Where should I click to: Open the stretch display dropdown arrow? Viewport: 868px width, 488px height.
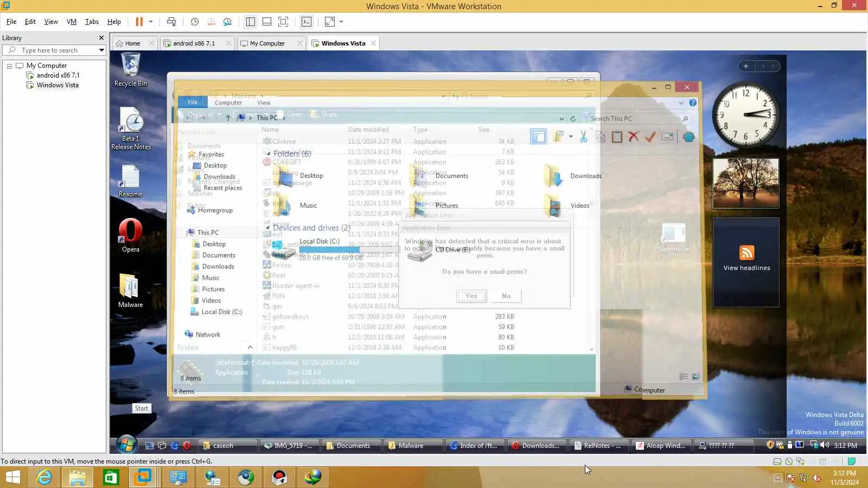click(341, 22)
